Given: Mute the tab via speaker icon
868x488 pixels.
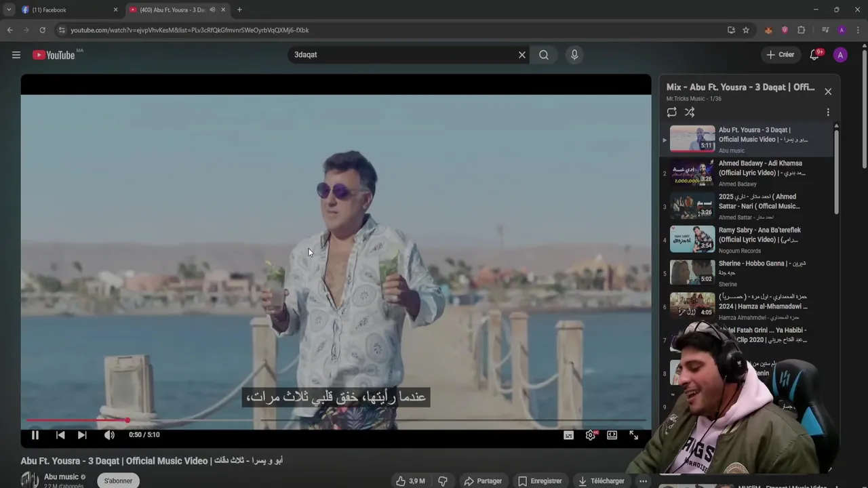Looking at the screenshot, I should pyautogui.click(x=212, y=9).
